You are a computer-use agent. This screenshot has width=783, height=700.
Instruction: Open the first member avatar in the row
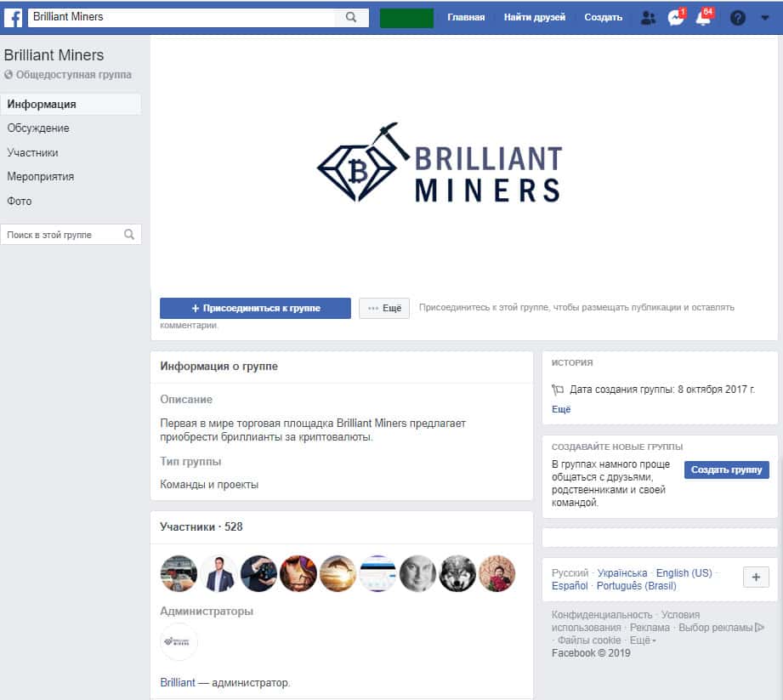(x=179, y=573)
